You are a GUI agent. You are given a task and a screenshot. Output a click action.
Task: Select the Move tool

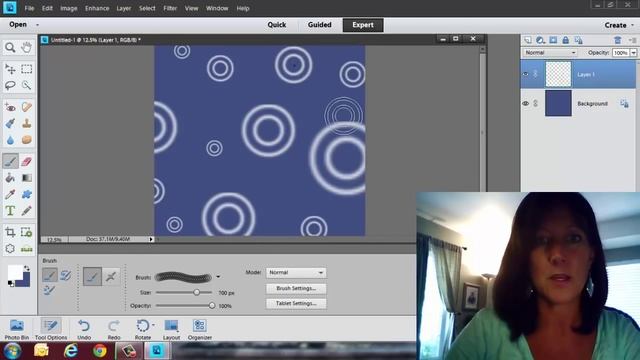point(10,69)
